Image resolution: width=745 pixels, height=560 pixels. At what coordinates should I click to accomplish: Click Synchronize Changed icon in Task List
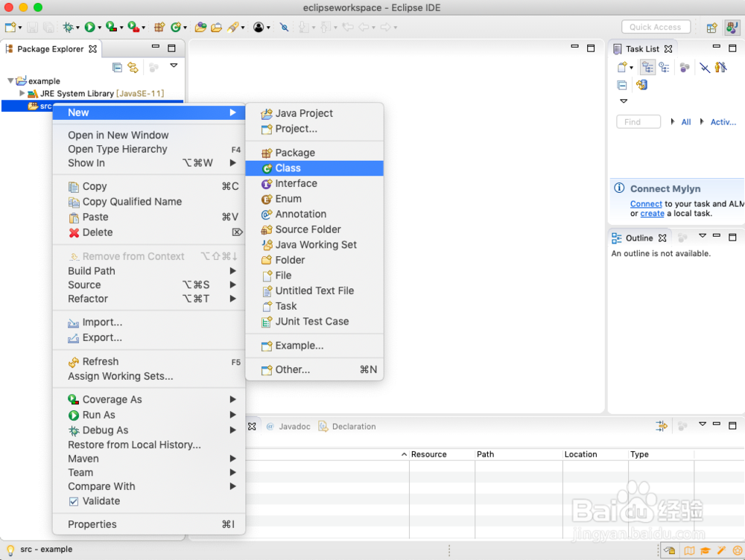642,85
